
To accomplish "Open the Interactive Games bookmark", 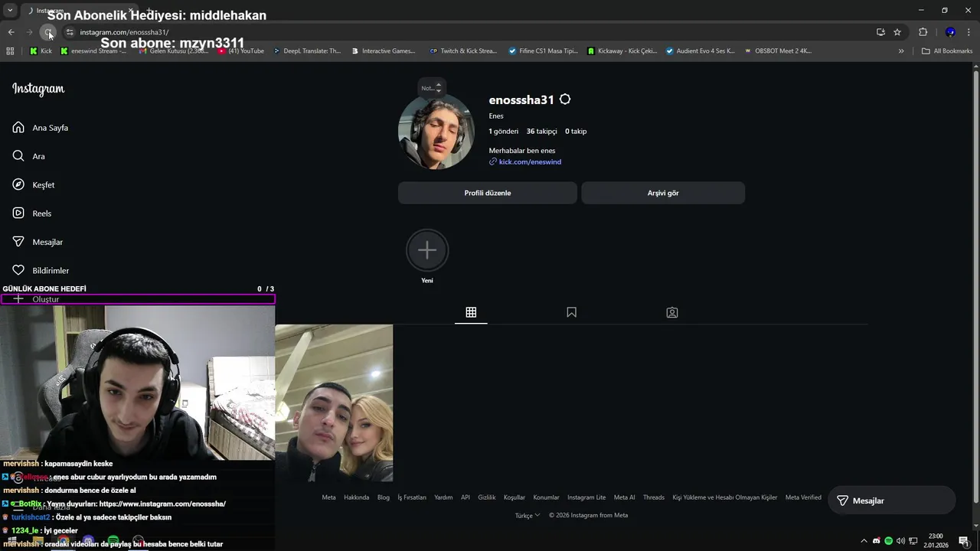I will [x=384, y=51].
